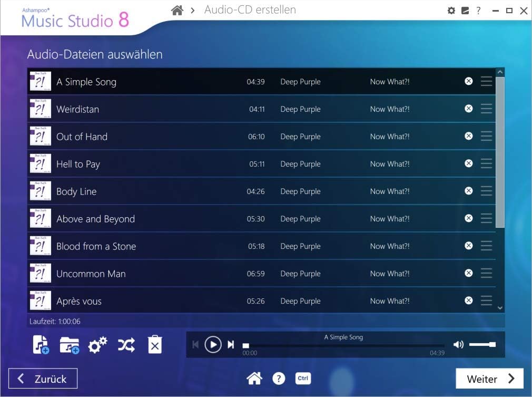Return home via the breadcrumb home icon
The height and width of the screenshot is (397, 532).
tap(178, 9)
